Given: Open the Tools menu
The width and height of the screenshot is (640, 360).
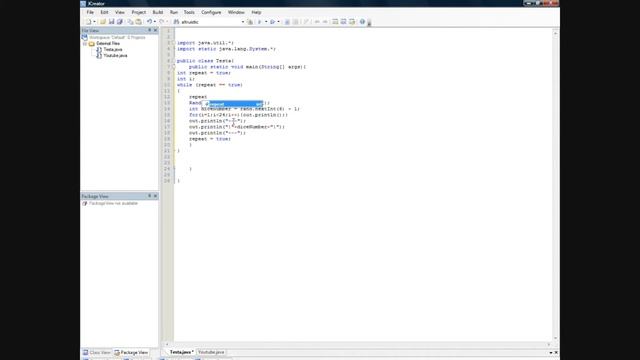Looking at the screenshot, I should [189, 12].
